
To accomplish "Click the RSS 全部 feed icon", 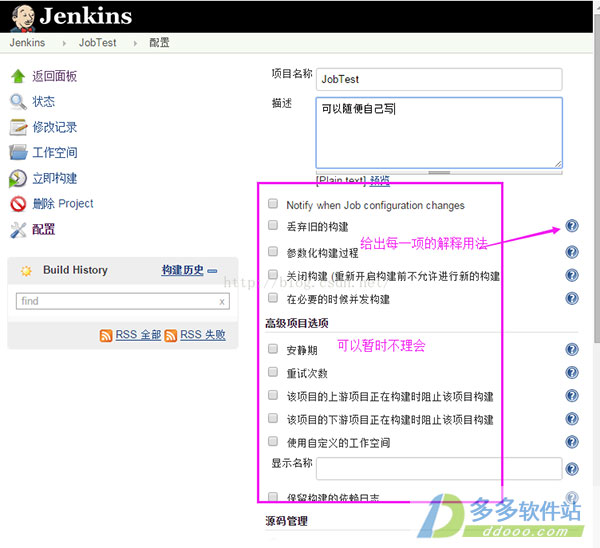I will click(x=106, y=335).
